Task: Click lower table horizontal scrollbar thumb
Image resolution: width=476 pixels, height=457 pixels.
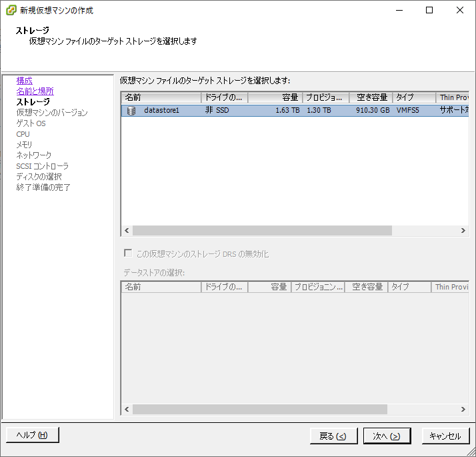Action: (260, 409)
